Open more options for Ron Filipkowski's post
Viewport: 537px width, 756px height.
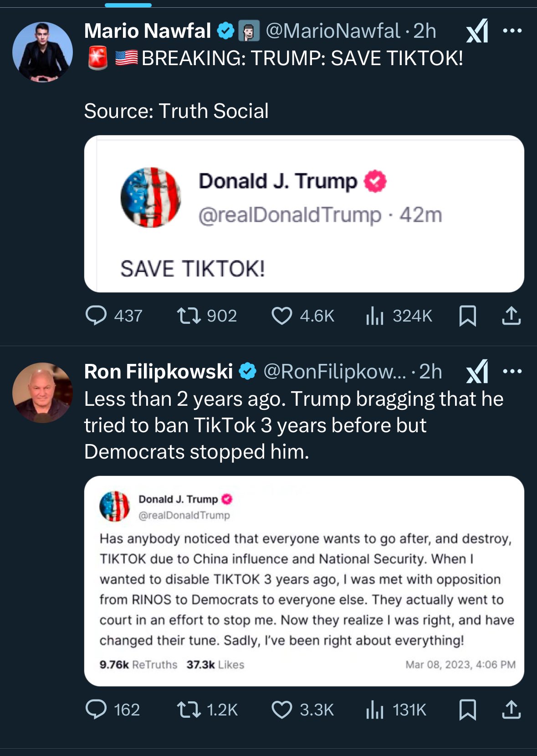(x=512, y=372)
